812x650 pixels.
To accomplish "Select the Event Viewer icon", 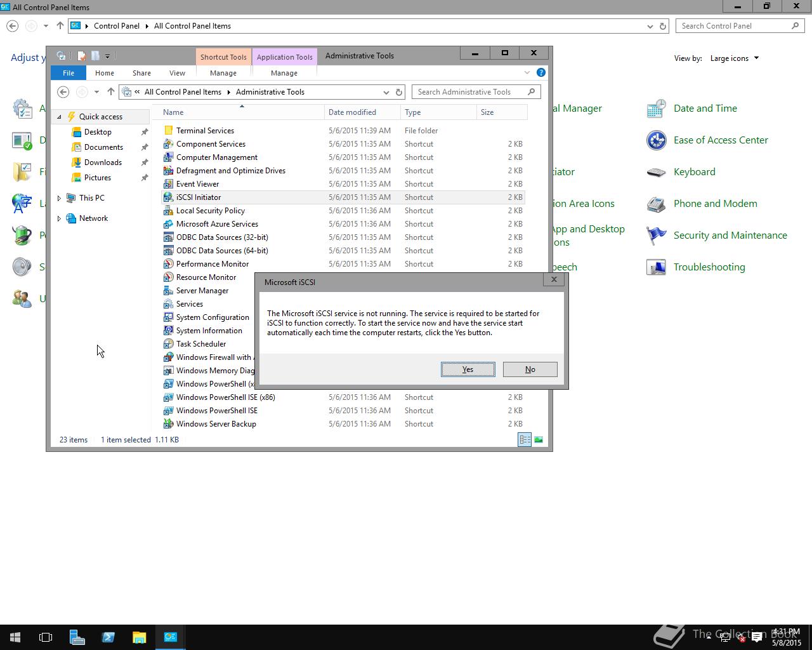I will point(168,184).
